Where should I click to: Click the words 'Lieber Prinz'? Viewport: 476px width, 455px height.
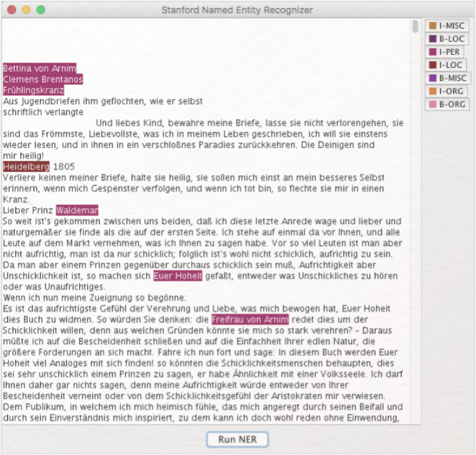(x=28, y=210)
